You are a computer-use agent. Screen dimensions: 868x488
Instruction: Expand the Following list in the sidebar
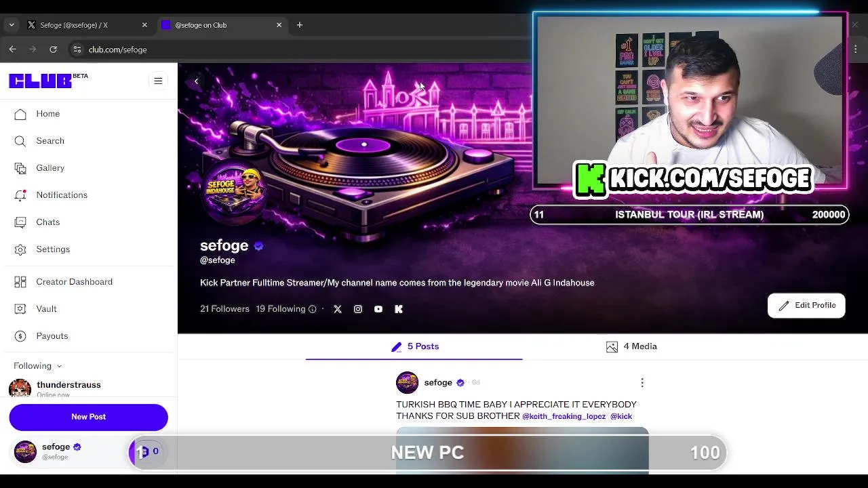coord(38,366)
